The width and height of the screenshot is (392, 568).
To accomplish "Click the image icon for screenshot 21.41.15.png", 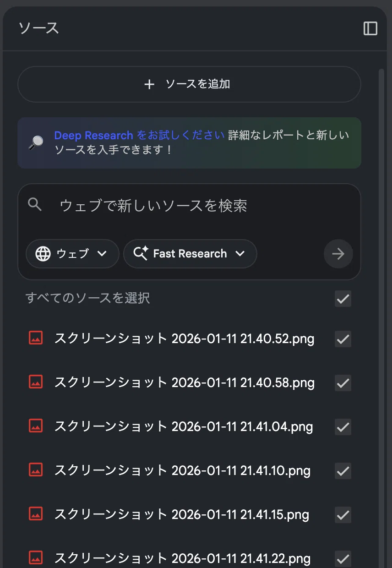I will coord(36,513).
